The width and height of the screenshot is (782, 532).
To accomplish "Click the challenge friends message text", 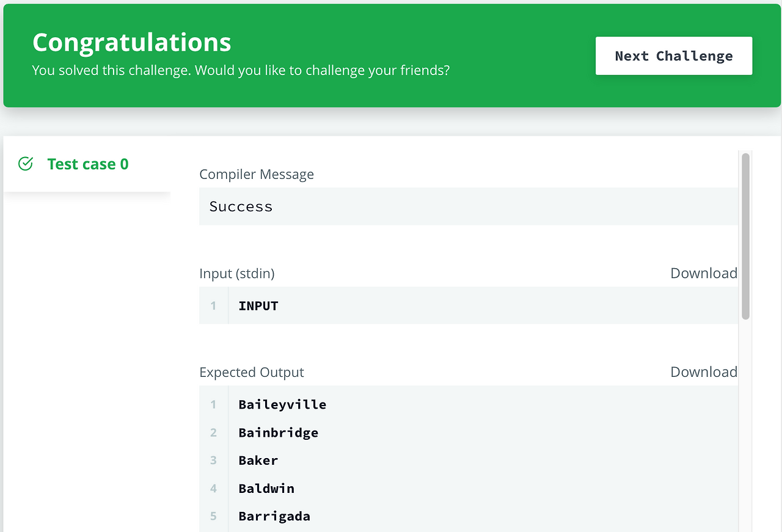I will tap(241, 70).
